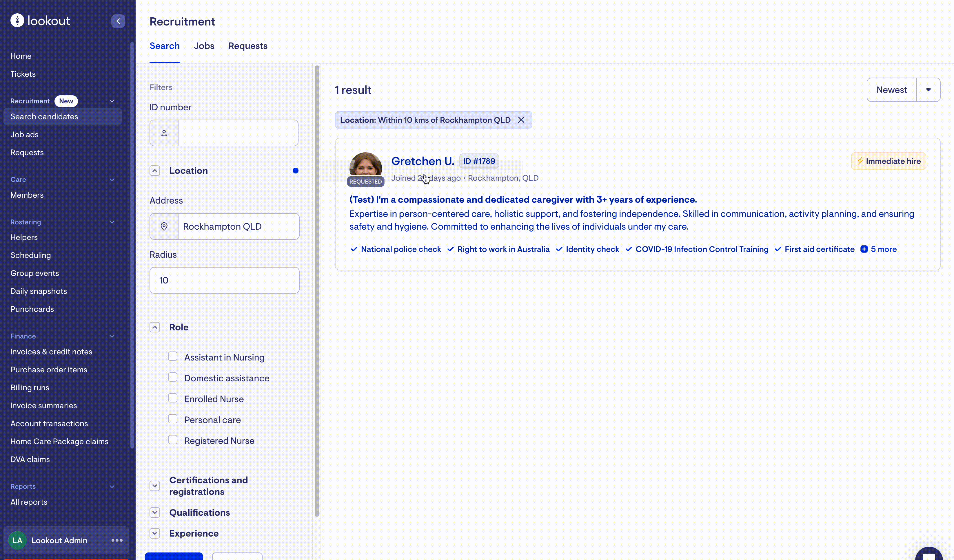Click the plus icon for 5 more

pyautogui.click(x=864, y=249)
